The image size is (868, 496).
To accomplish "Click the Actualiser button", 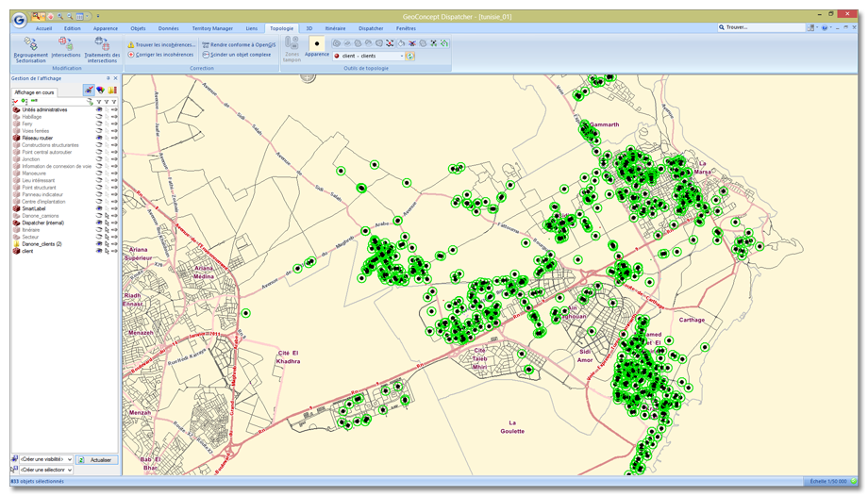I will 96,460.
